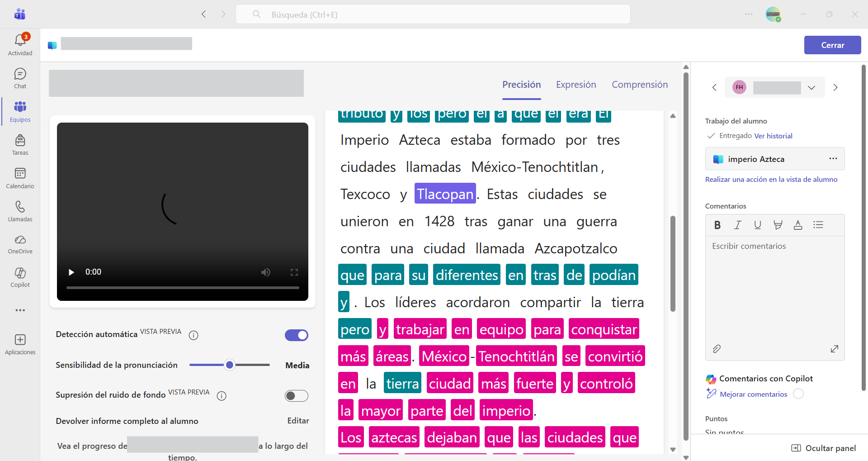Select the highlight text tool
Image resolution: width=868 pixels, height=461 pixels.
tap(778, 225)
